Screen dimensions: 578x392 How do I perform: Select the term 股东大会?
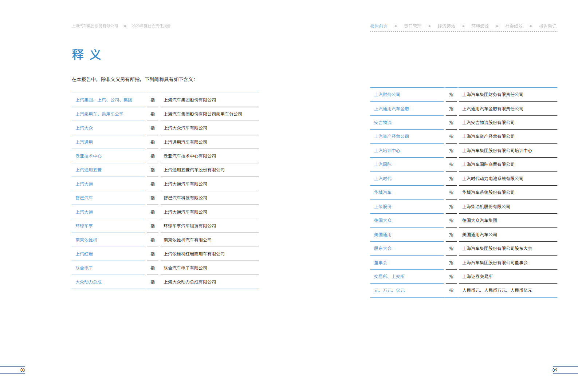click(383, 249)
